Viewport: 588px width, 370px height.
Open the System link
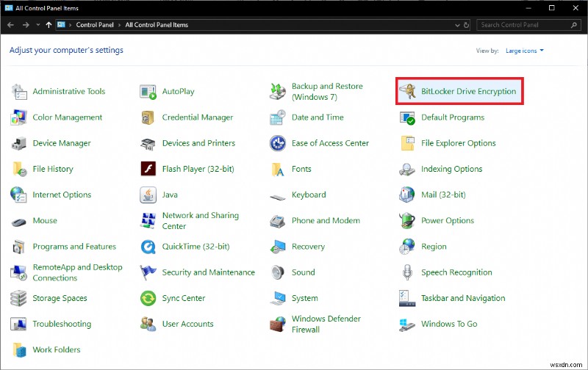[x=304, y=298]
